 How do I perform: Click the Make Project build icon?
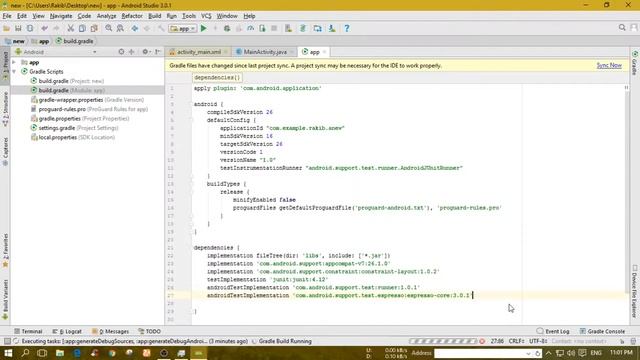click(161, 29)
